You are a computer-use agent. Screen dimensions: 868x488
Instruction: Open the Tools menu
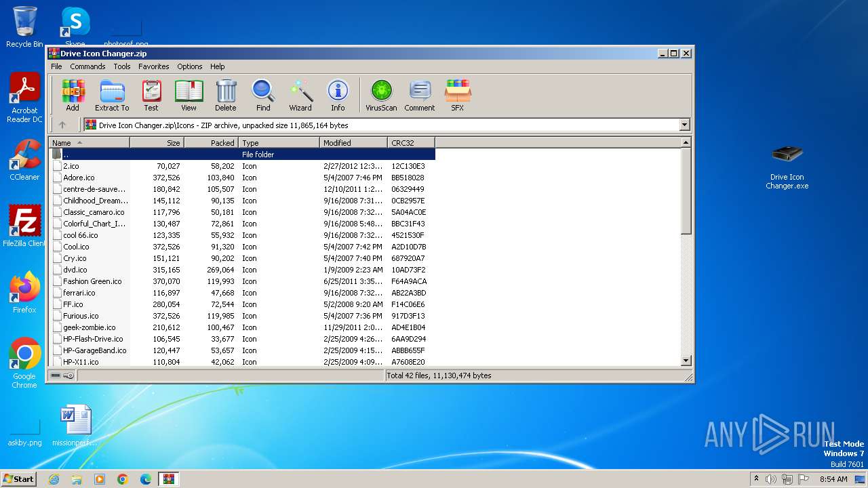click(122, 66)
